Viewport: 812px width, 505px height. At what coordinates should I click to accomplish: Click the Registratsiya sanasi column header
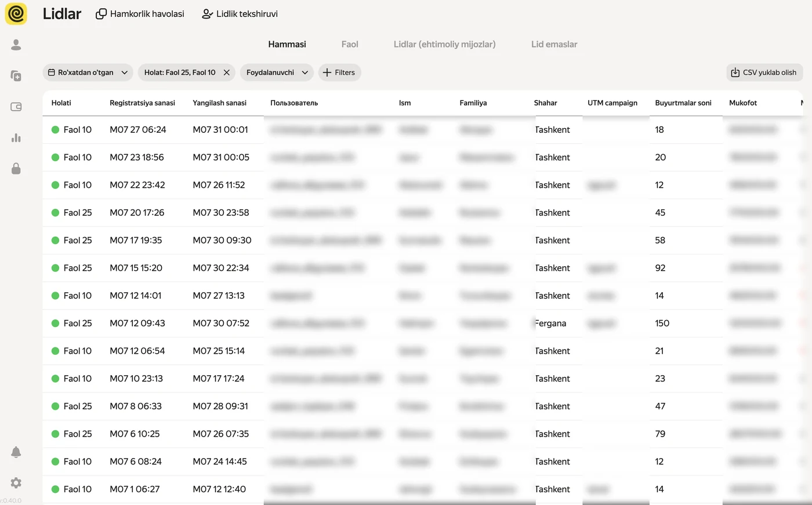click(x=142, y=103)
